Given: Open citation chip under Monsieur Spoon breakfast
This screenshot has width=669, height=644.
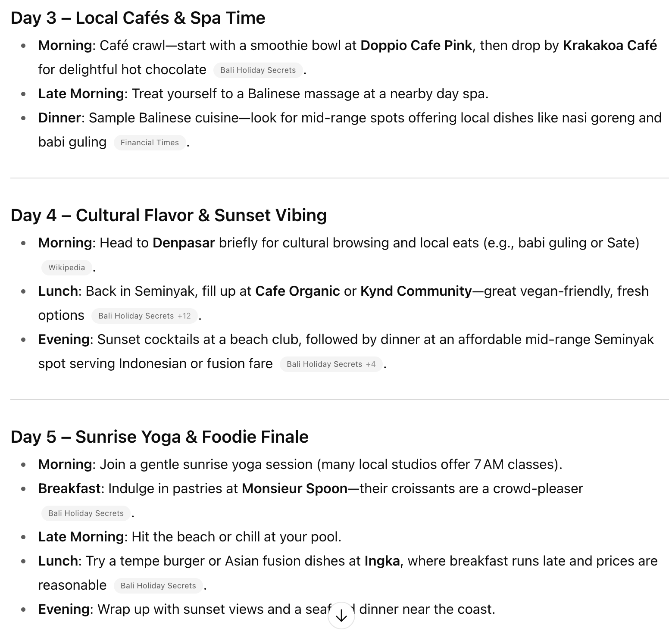Looking at the screenshot, I should pyautogui.click(x=86, y=513).
